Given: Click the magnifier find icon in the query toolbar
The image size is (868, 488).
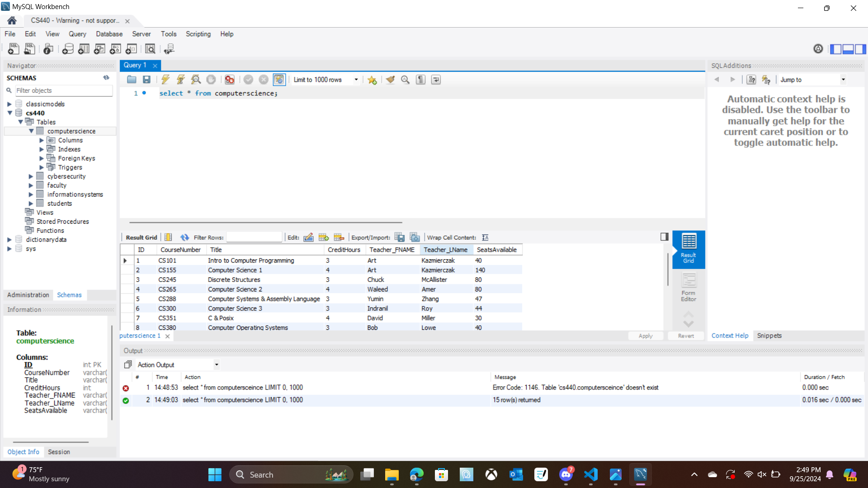Looking at the screenshot, I should 406,80.
